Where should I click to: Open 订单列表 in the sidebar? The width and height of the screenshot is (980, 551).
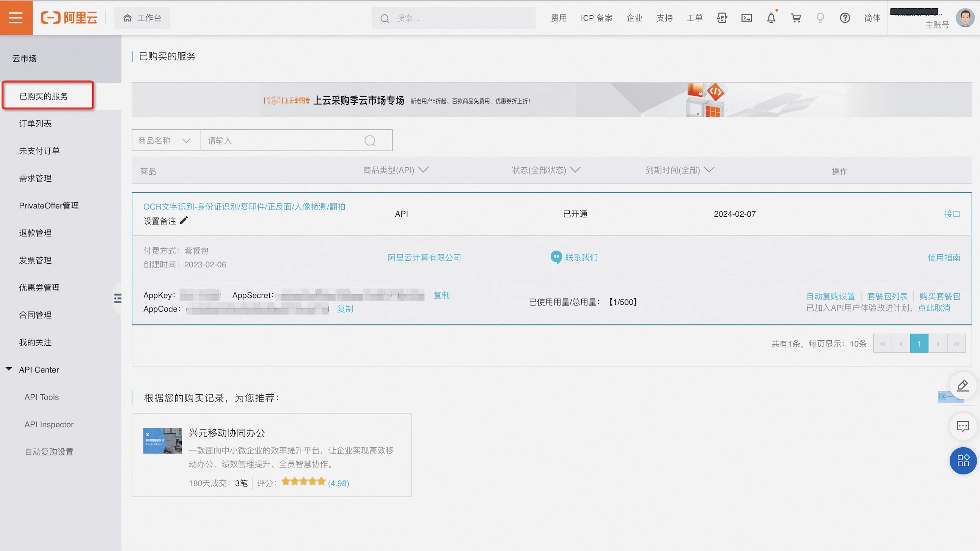click(35, 123)
